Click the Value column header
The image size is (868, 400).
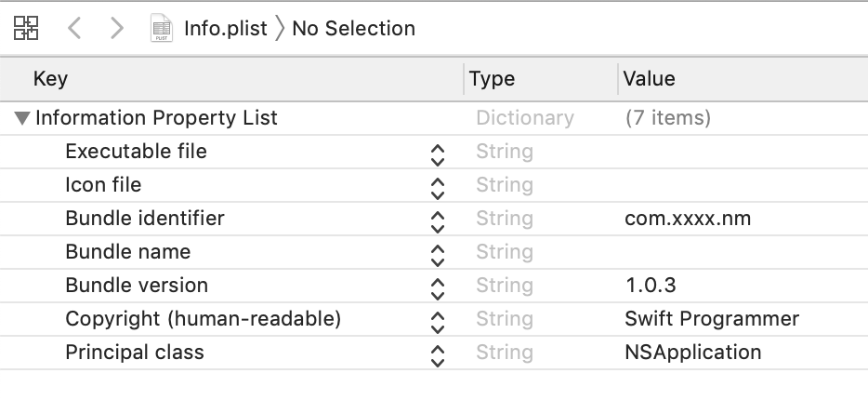[649, 79]
